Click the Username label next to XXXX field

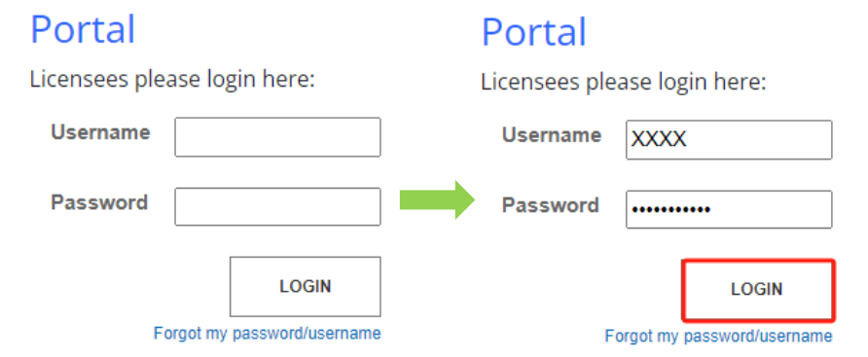pos(552,135)
